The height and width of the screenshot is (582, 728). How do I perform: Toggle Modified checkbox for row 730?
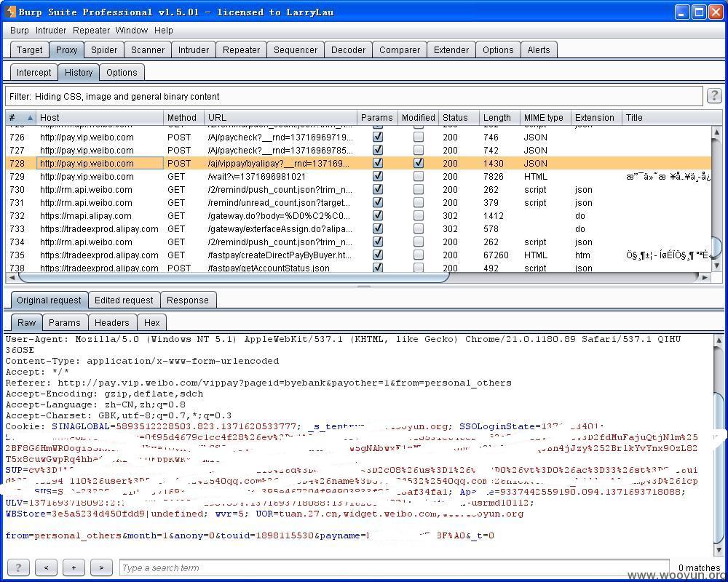(x=419, y=189)
